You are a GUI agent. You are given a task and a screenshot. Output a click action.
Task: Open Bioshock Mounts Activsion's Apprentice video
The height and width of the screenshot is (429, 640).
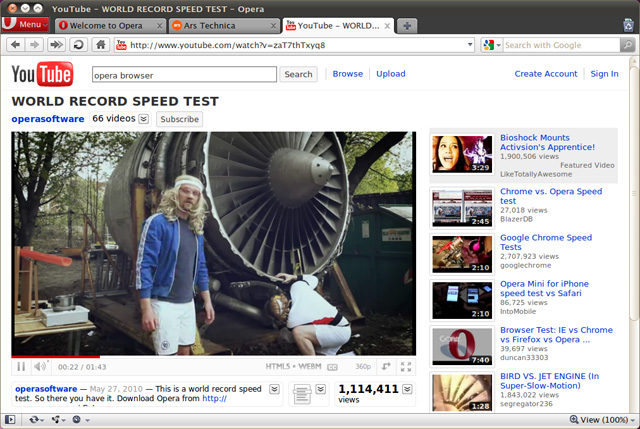547,142
